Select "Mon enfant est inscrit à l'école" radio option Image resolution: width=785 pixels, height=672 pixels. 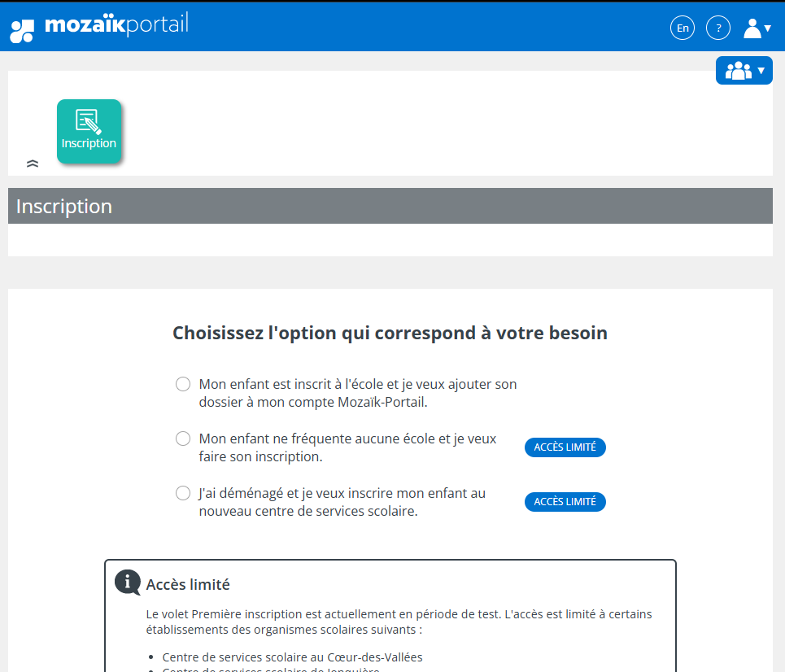183,384
